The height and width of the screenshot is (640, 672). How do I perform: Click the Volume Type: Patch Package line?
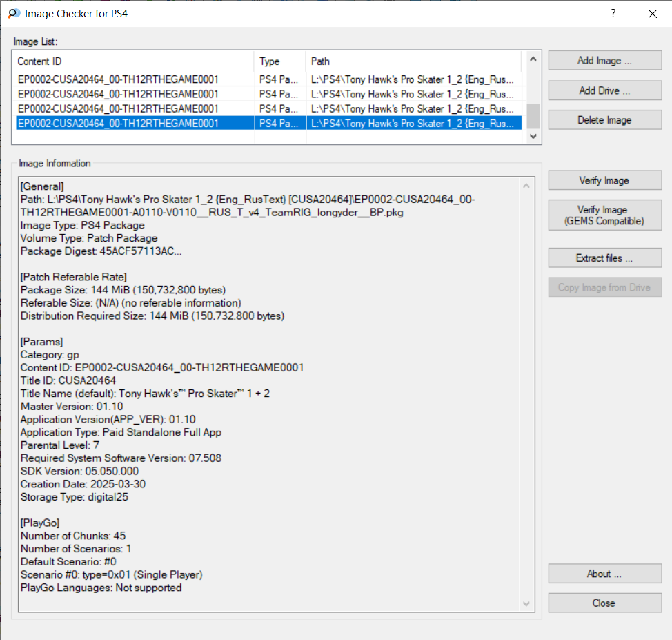[x=89, y=238]
